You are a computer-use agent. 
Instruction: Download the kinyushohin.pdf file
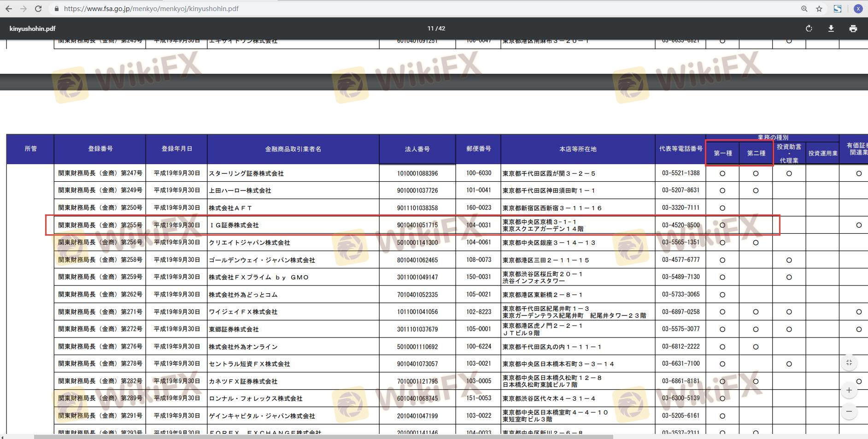[831, 29]
